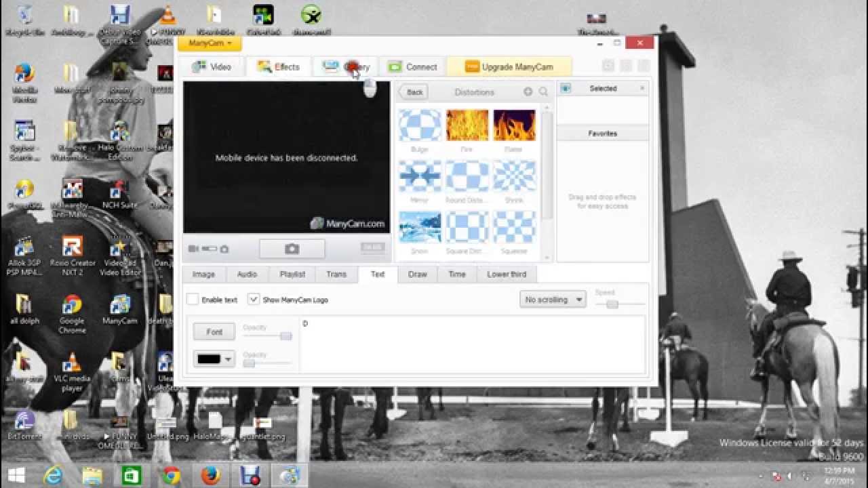868x488 pixels.
Task: Enable text checkbox
Action: [193, 299]
